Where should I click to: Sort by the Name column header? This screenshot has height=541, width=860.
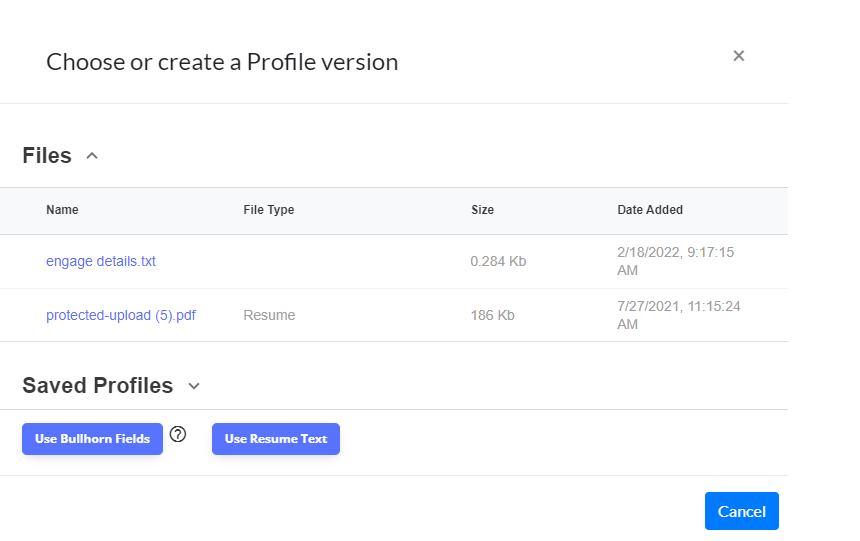click(62, 210)
